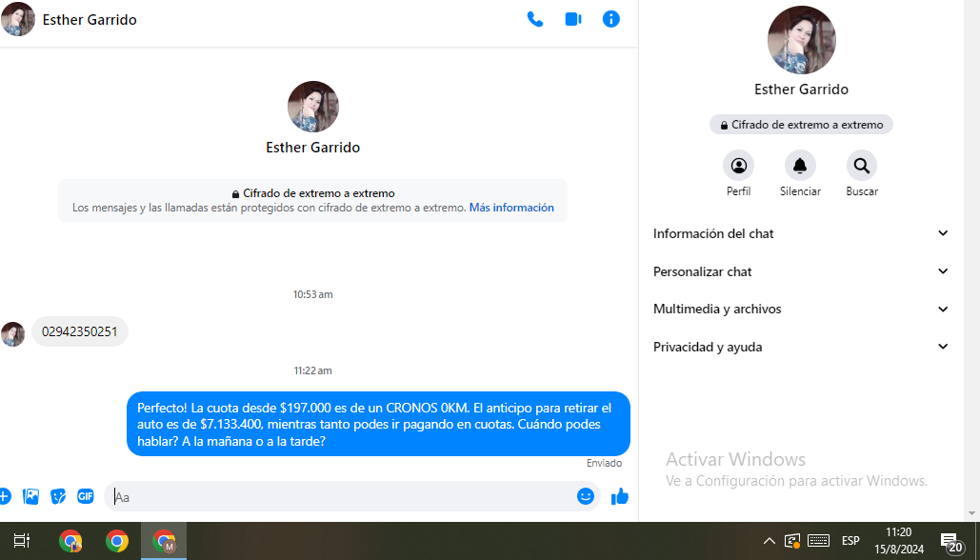Mute notifications with the Silenciar bell

coord(800,166)
